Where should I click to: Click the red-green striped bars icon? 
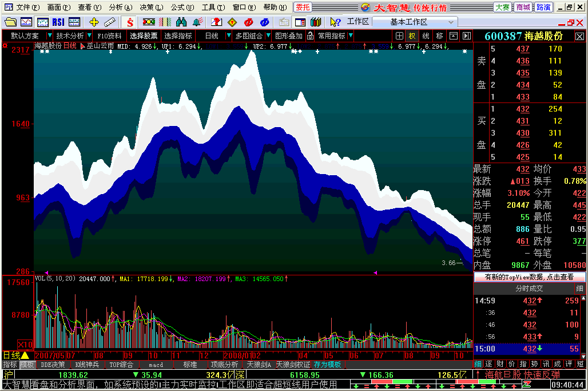(x=165, y=22)
